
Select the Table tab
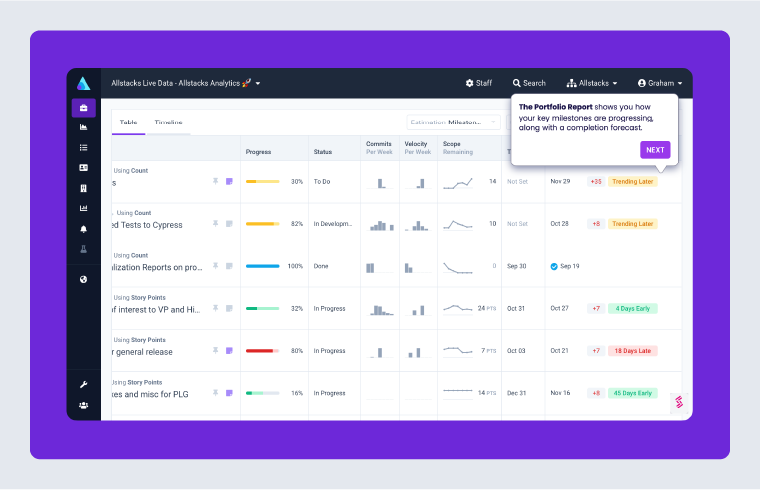[128, 122]
